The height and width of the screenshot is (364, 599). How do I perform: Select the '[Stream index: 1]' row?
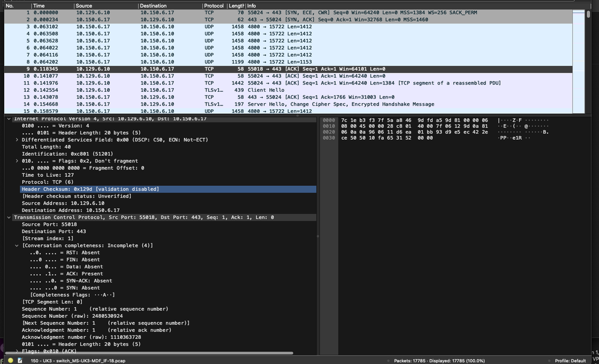(48, 238)
